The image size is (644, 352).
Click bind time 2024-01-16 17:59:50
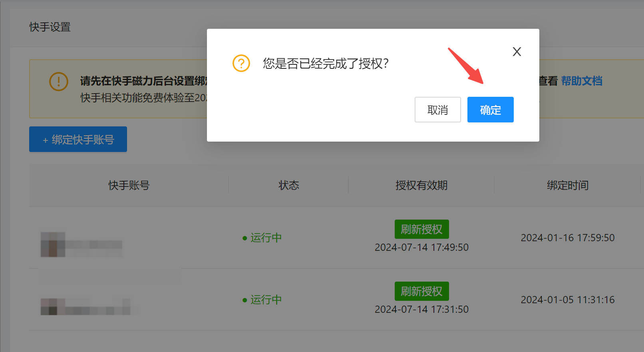point(568,238)
